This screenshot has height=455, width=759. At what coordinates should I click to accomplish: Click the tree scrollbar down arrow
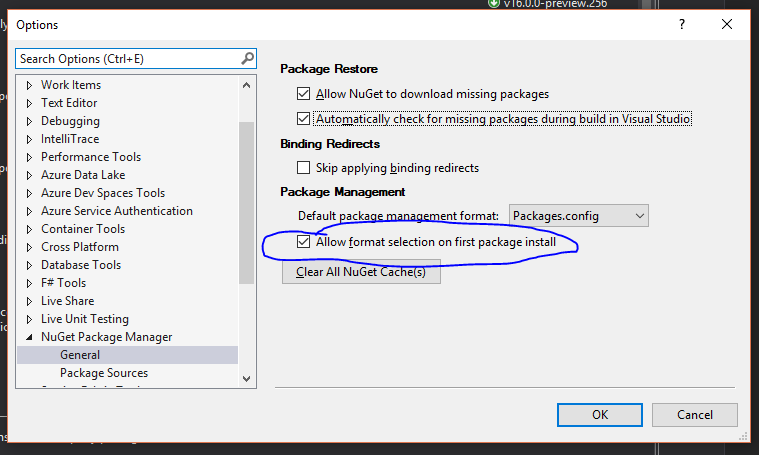click(x=246, y=379)
